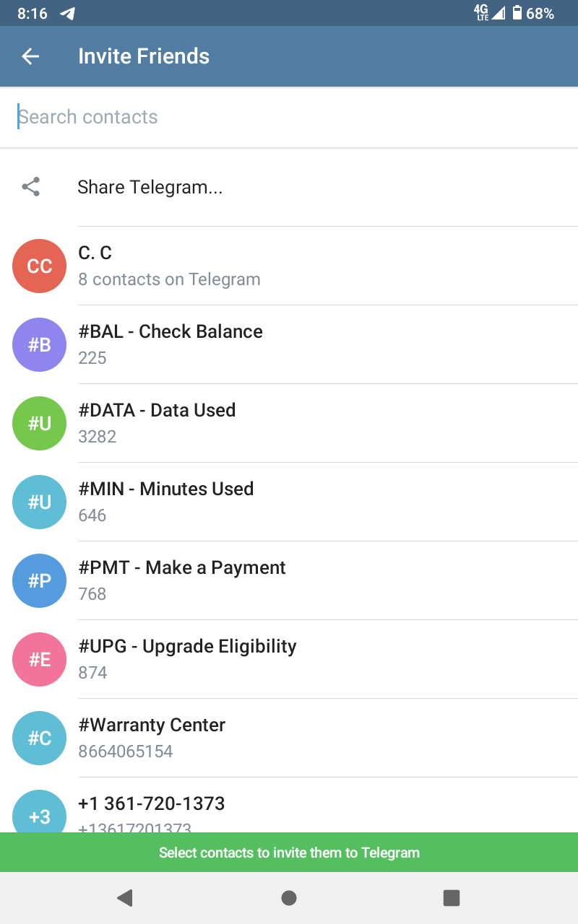578x924 pixels.
Task: Tap the back arrow in header
Action: pos(30,56)
